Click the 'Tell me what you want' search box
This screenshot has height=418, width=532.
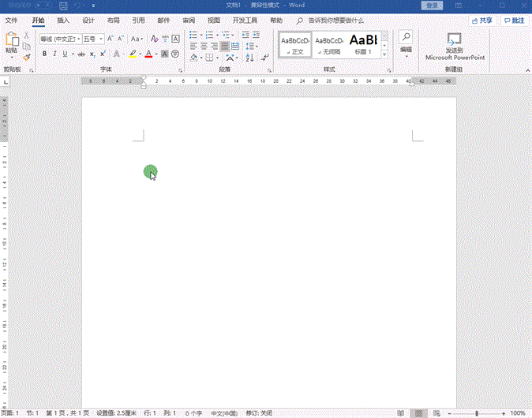coord(335,20)
